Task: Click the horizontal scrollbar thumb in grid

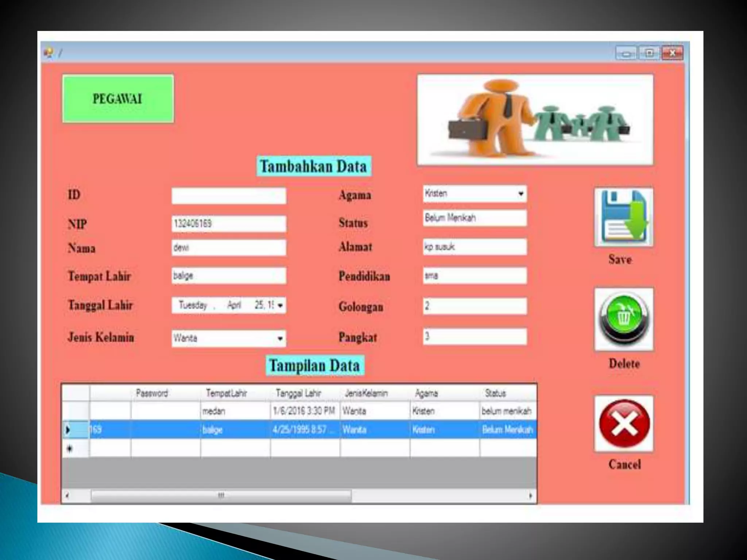Action: 221,495
